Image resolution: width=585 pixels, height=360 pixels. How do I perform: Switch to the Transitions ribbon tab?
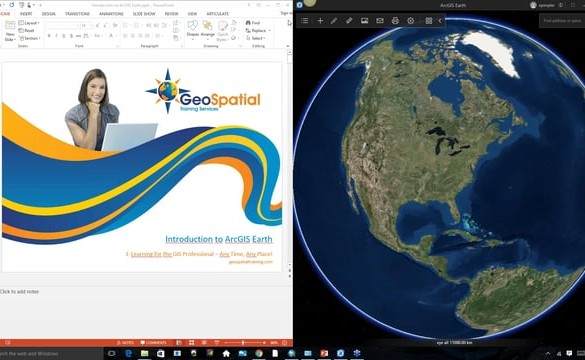click(77, 14)
